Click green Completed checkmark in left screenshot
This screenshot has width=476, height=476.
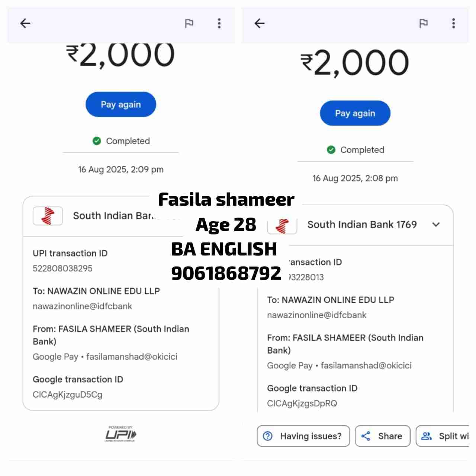pyautogui.click(x=97, y=141)
